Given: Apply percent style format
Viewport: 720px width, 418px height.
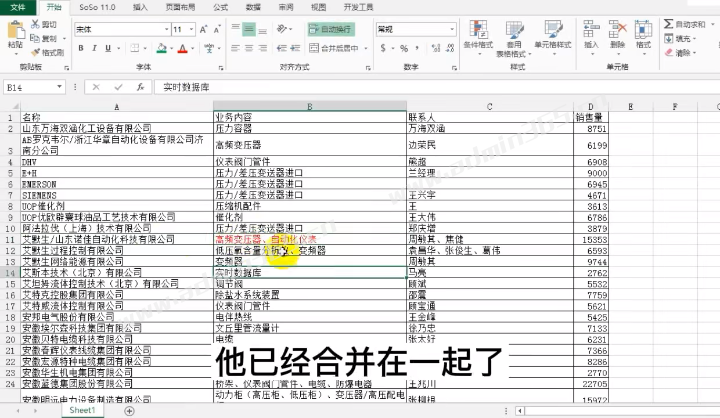Looking at the screenshot, I should (x=404, y=48).
